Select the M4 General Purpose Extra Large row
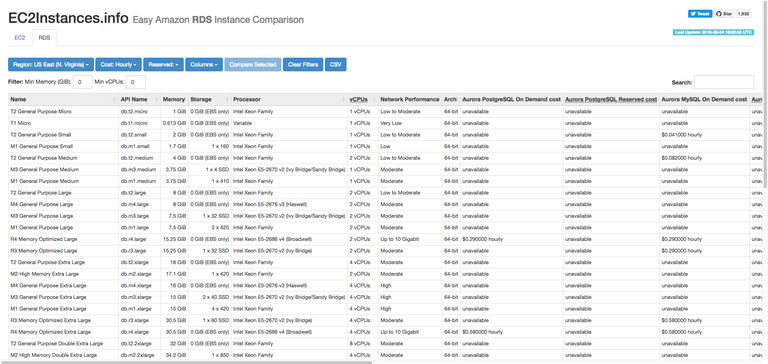Screen dimensions: 768x364 click(x=384, y=286)
